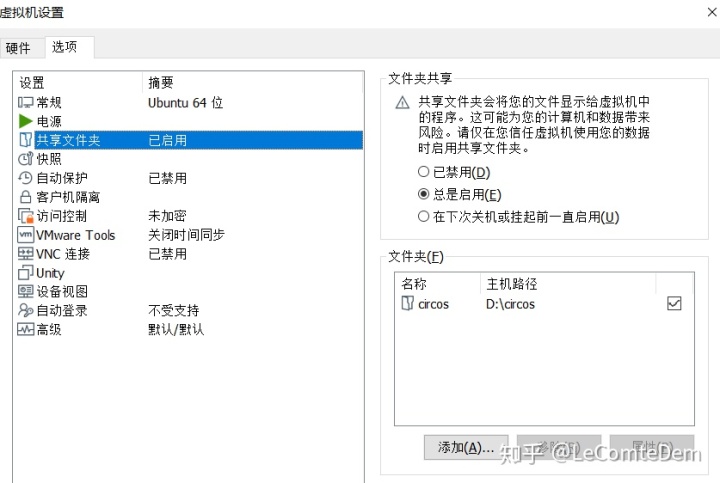Switch to the 选项 tab

(69, 47)
